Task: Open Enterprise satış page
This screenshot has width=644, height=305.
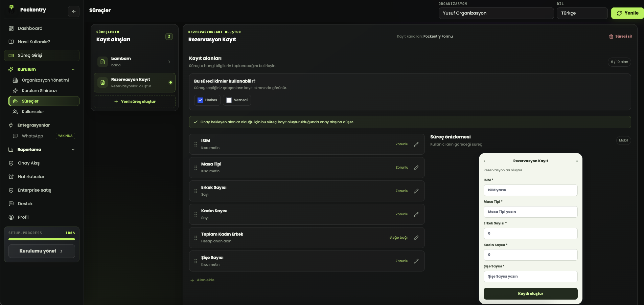Action: (42, 190)
